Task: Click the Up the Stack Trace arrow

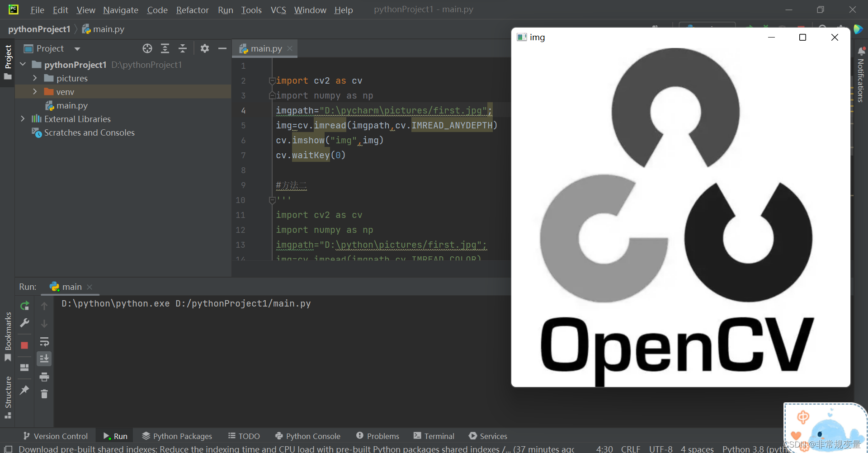Action: (44, 306)
